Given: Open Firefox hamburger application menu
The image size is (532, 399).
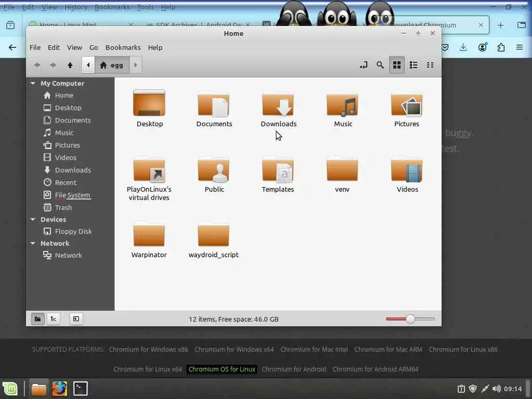Looking at the screenshot, I should (520, 47).
